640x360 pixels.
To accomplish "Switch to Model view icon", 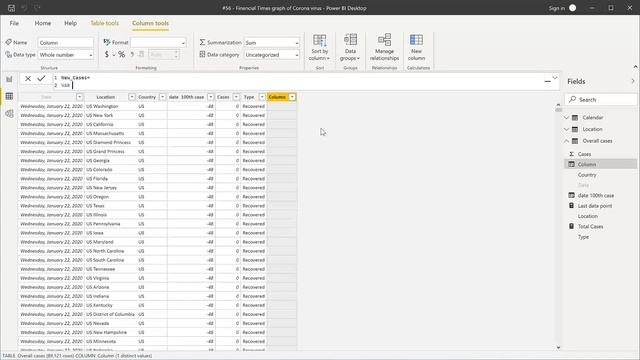I will 9,113.
